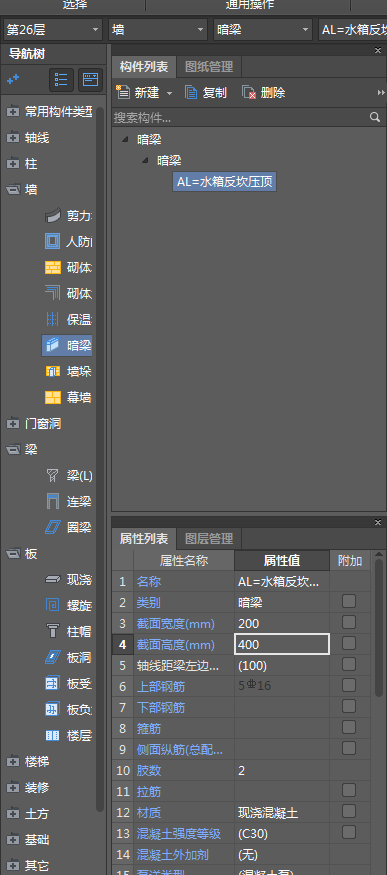This screenshot has height=875, width=387.
Task: Select the first 砌体 wall brick icon
Action: pos(52,267)
